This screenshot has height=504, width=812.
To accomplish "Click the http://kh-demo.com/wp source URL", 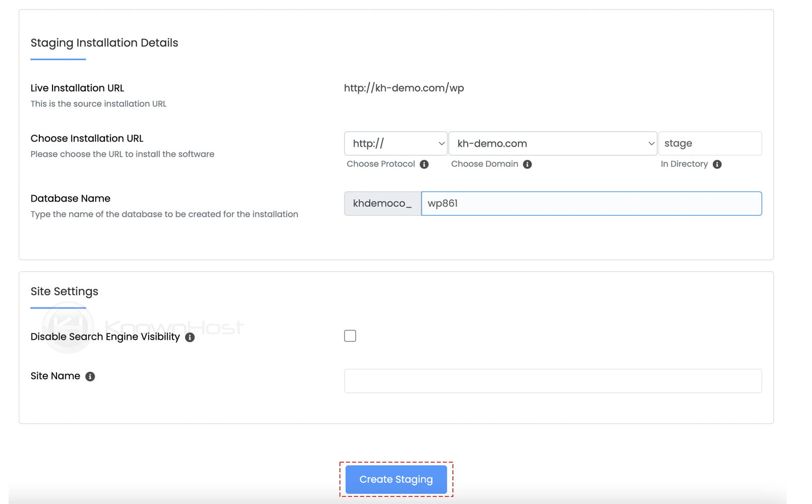I will tap(403, 88).
